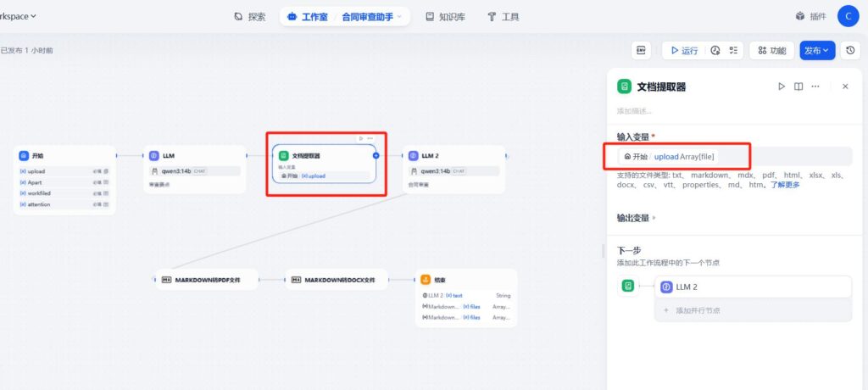Close the 文档提取器 settings panel
Image resolution: width=868 pixels, height=390 pixels.
(x=845, y=86)
